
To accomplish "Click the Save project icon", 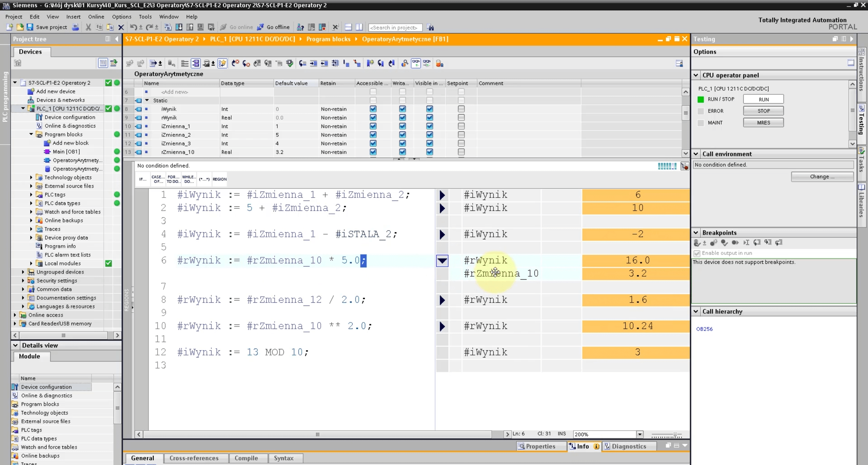I will click(x=30, y=27).
